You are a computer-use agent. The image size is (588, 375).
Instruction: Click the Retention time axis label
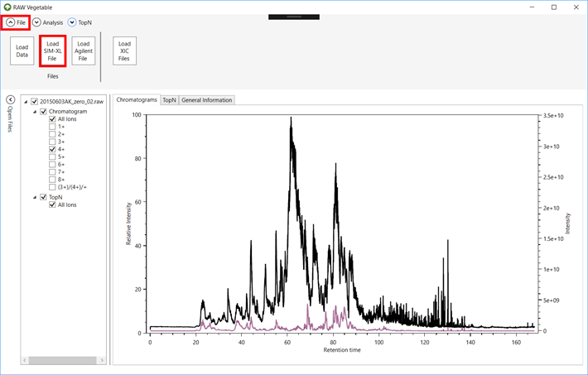[342, 350]
